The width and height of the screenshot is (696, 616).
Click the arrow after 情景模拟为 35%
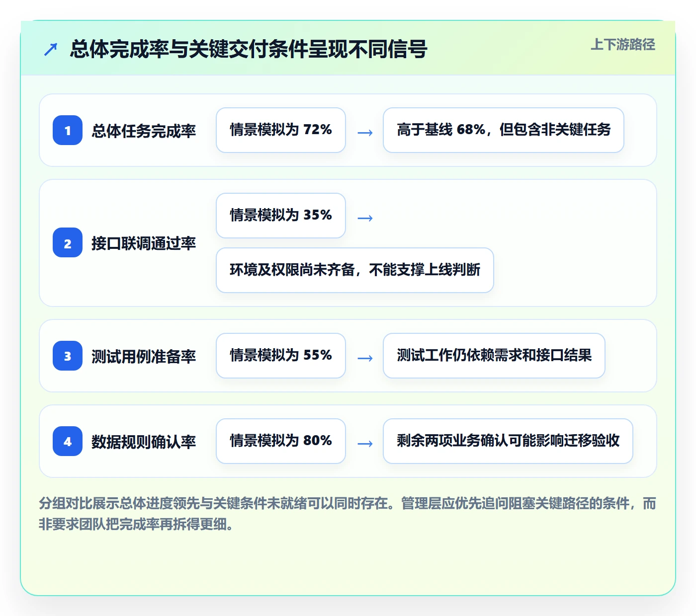click(x=365, y=218)
